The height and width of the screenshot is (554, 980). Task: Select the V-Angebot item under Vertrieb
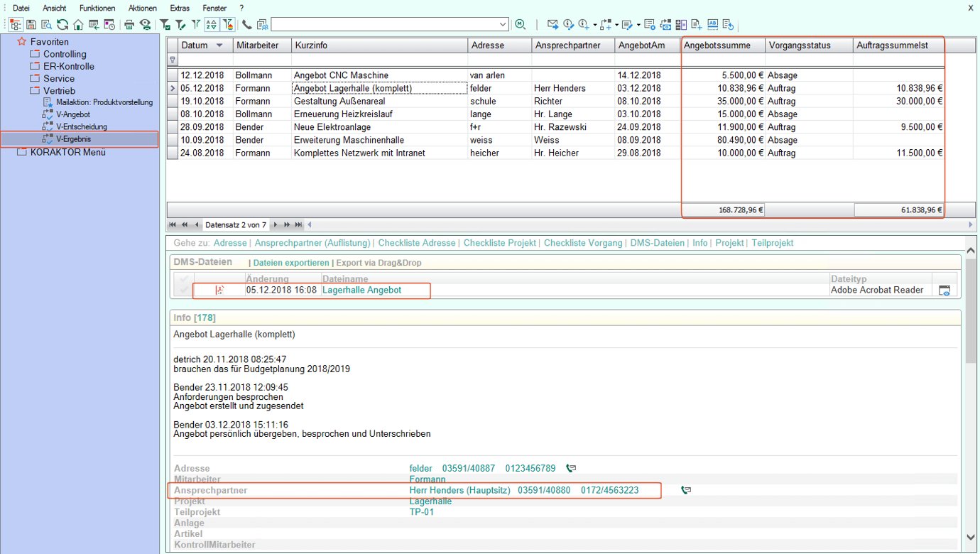(x=72, y=114)
